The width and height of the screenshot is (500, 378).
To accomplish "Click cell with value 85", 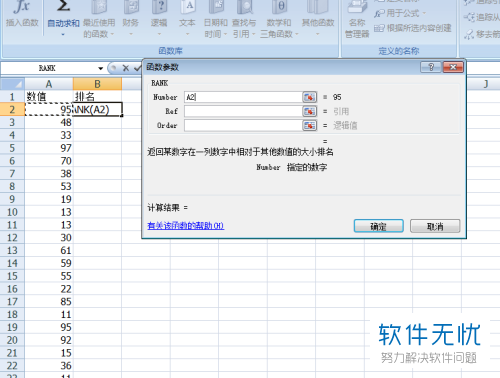I will pos(49,301).
